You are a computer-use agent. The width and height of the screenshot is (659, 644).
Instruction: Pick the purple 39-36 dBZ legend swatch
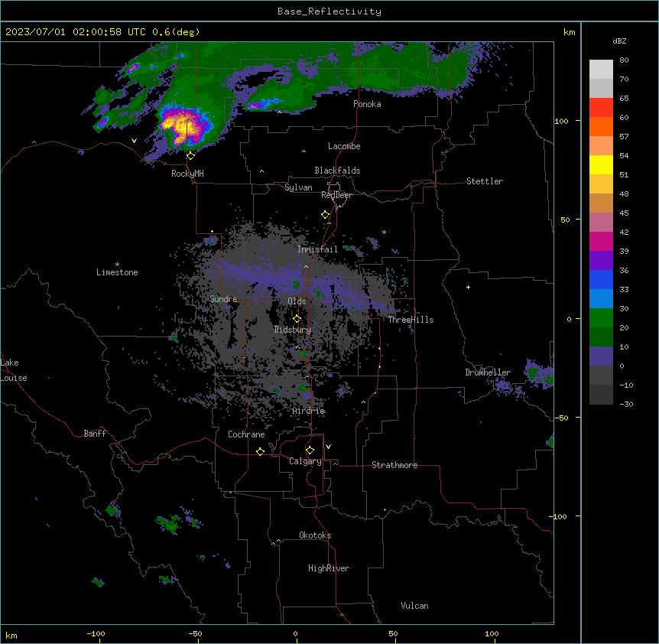[601, 260]
